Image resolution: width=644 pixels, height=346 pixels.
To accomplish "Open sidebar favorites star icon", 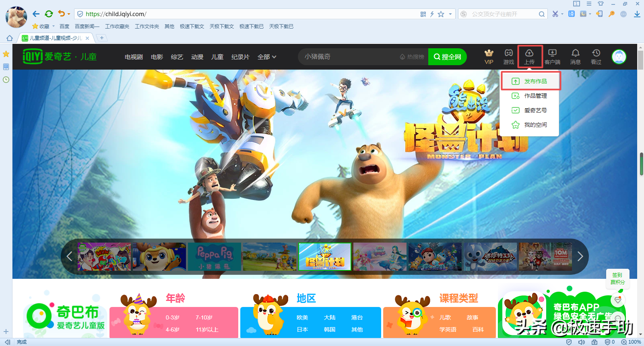I will (x=6, y=54).
